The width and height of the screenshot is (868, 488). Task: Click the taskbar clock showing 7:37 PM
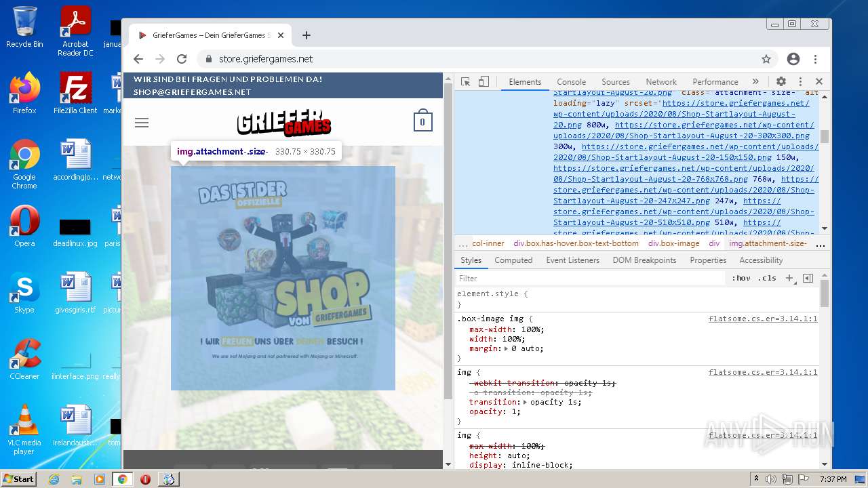833,479
